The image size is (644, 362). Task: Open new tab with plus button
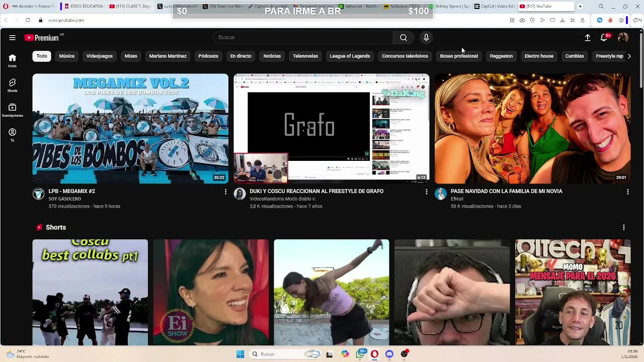coord(580,7)
